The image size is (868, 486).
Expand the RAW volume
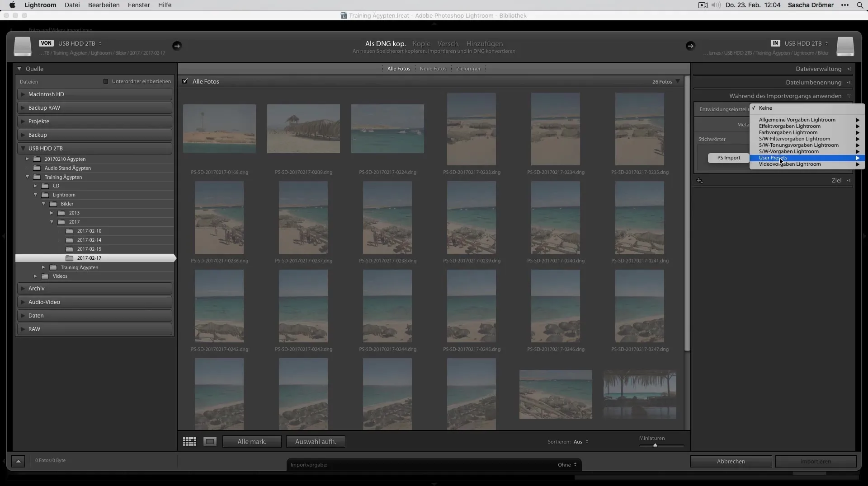(x=23, y=329)
